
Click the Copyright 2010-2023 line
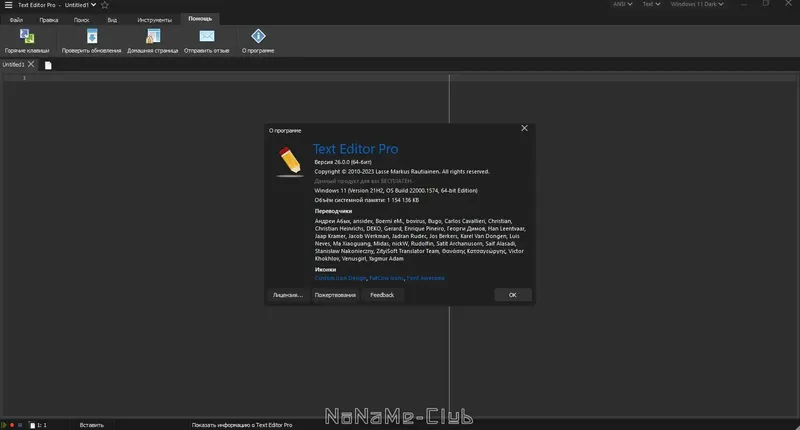[x=402, y=171]
